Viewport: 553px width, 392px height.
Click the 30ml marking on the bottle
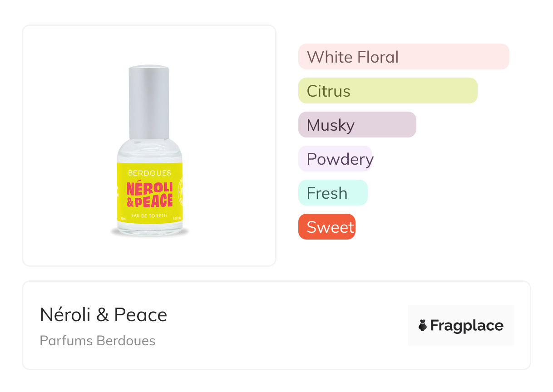123,219
